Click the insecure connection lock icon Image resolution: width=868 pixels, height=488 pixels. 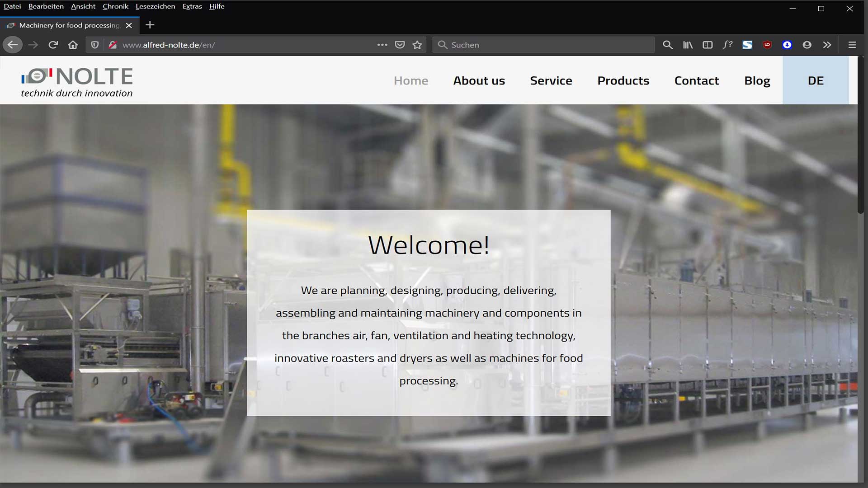click(x=113, y=45)
